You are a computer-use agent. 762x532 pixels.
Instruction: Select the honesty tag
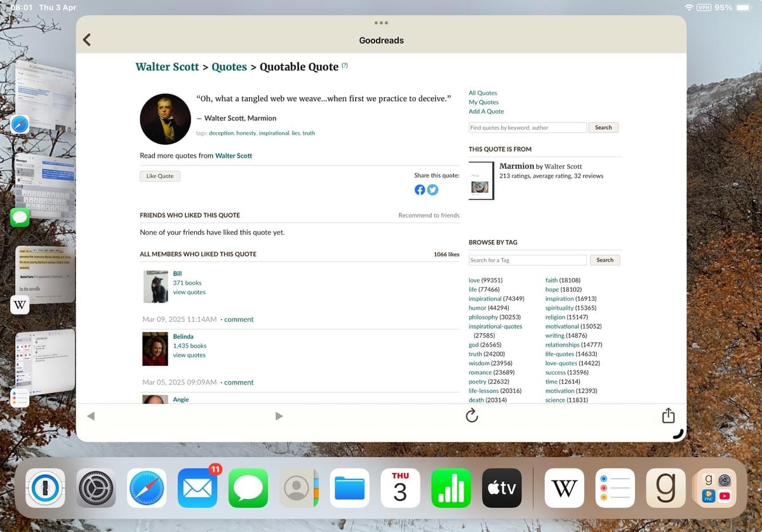coord(246,133)
